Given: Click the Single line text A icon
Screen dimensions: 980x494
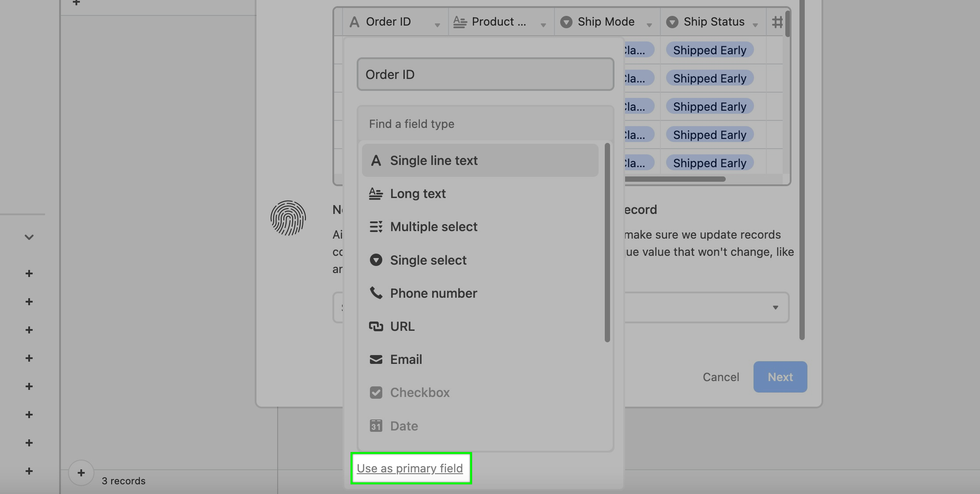Looking at the screenshot, I should pos(376,161).
